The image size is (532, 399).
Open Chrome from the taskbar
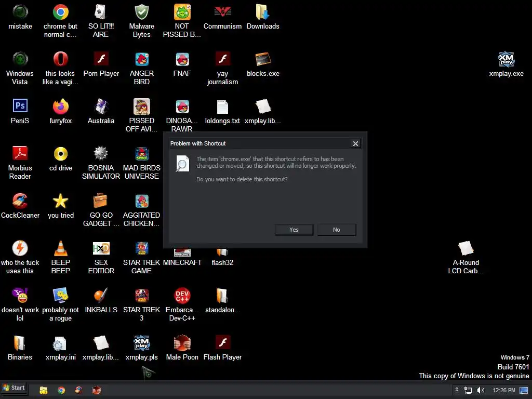tap(61, 390)
